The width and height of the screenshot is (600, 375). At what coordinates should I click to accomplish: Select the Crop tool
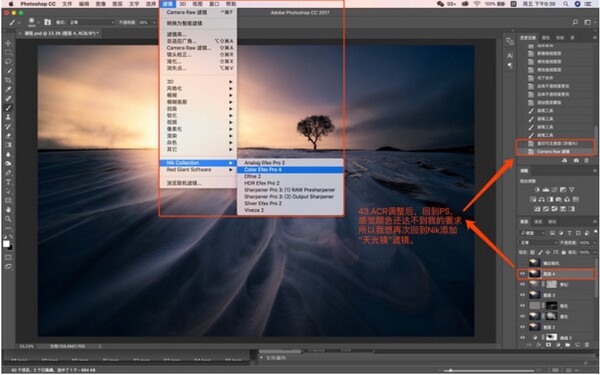point(8,80)
